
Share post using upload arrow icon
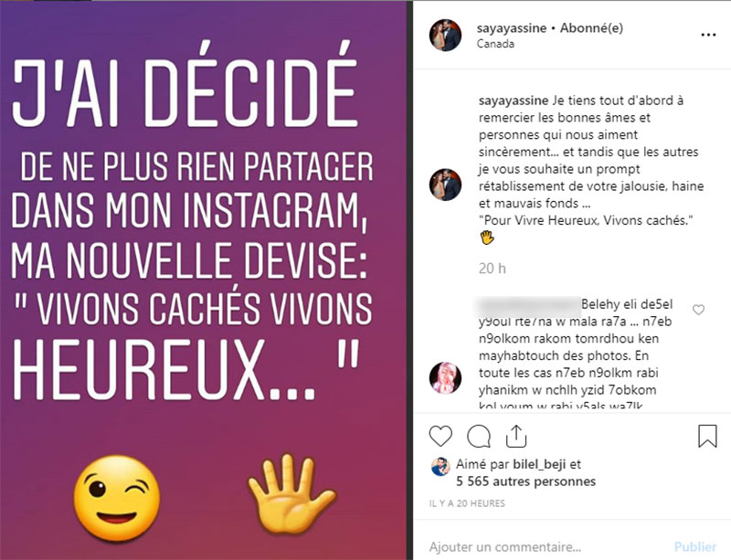coord(516,436)
